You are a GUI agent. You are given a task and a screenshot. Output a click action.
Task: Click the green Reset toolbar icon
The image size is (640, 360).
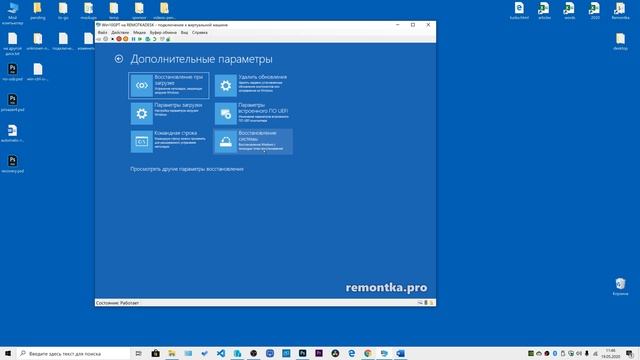tap(140, 39)
